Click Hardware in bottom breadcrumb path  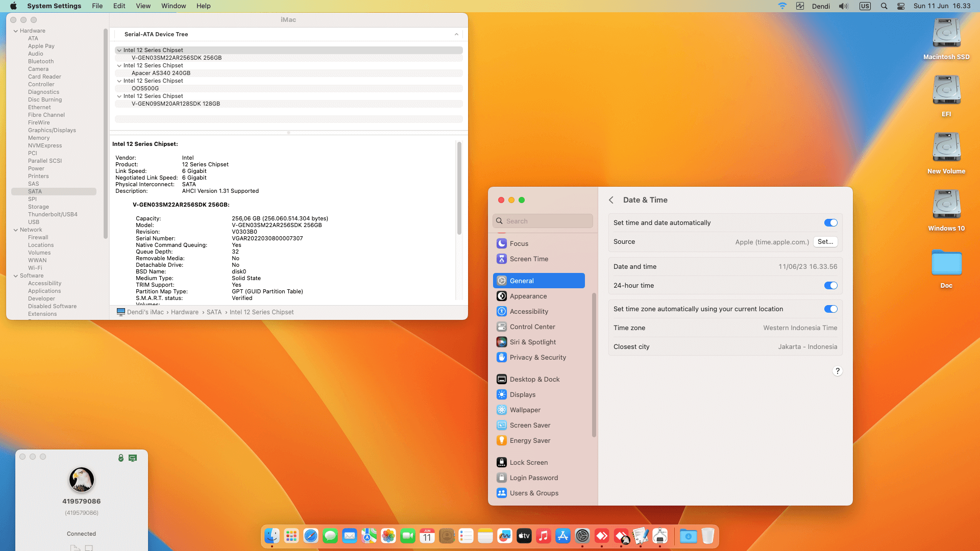tap(185, 312)
